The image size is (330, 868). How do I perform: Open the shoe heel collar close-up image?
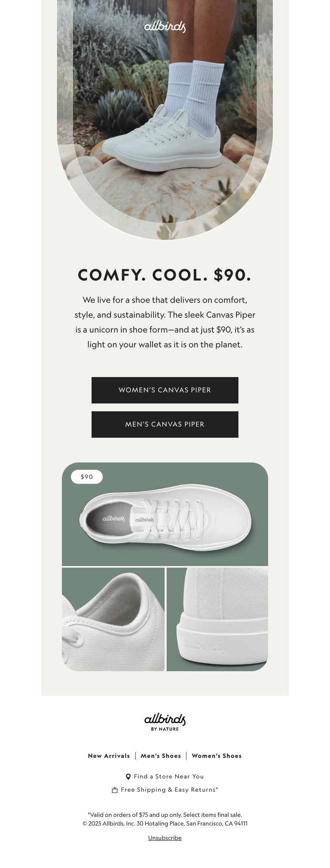[x=113, y=619]
